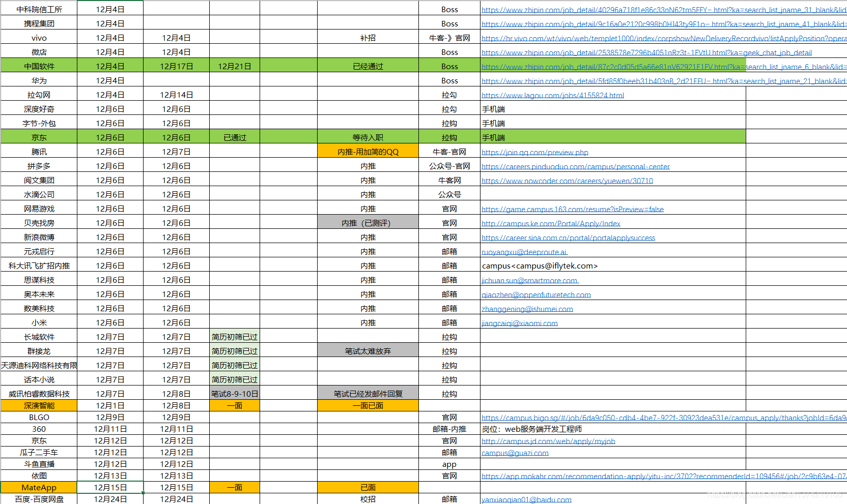Select the 岗位：web服务端开发工程师 cell
The height and width of the screenshot is (504, 847).
pyautogui.click(x=613, y=429)
